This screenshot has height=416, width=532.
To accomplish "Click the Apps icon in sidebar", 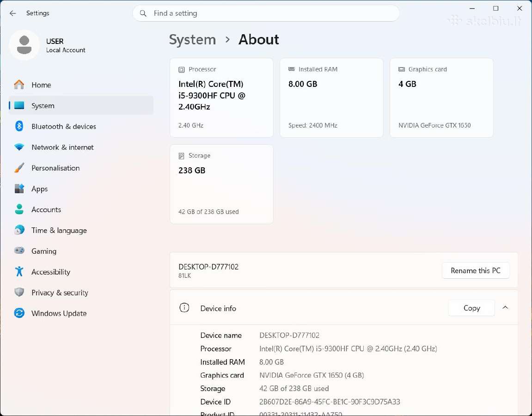I will [x=19, y=188].
